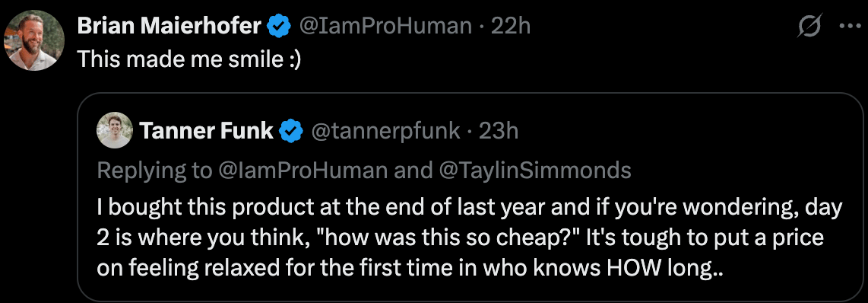Click the @tannerpfunk handle
The height and width of the screenshot is (303, 868).
386,131
